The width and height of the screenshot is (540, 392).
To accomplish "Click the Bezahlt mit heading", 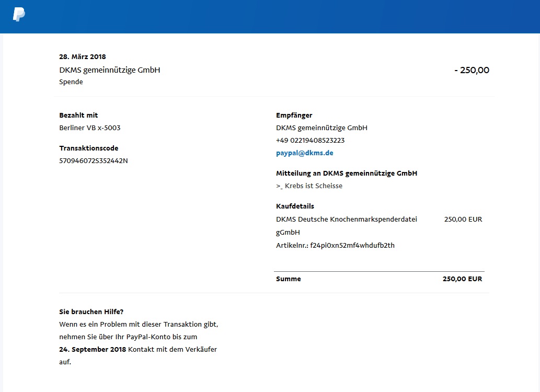I will click(78, 116).
